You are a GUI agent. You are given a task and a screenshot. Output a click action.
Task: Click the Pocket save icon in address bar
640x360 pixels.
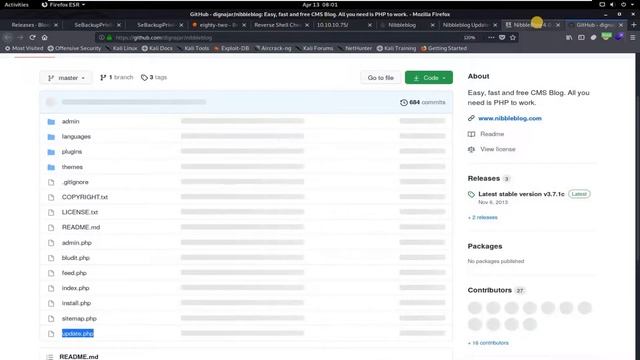(502, 37)
